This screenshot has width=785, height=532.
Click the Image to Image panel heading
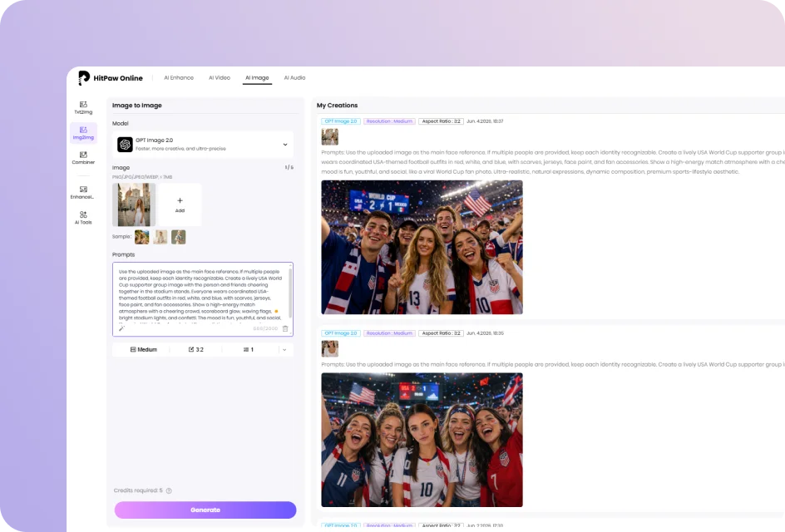click(x=136, y=105)
